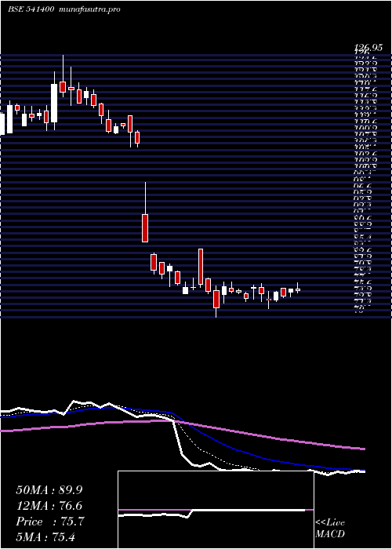Click the 5MA : 75.4 value
The height and width of the screenshot is (549, 392).
click(45, 536)
